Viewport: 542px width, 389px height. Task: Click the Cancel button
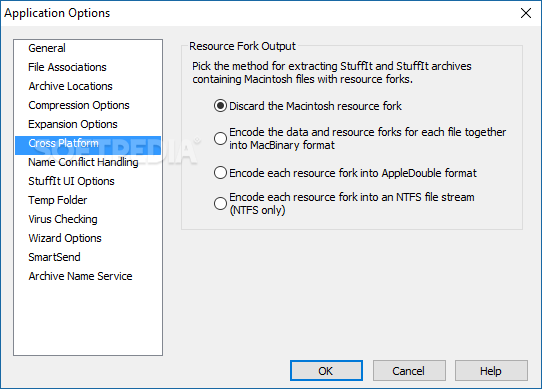[409, 371]
